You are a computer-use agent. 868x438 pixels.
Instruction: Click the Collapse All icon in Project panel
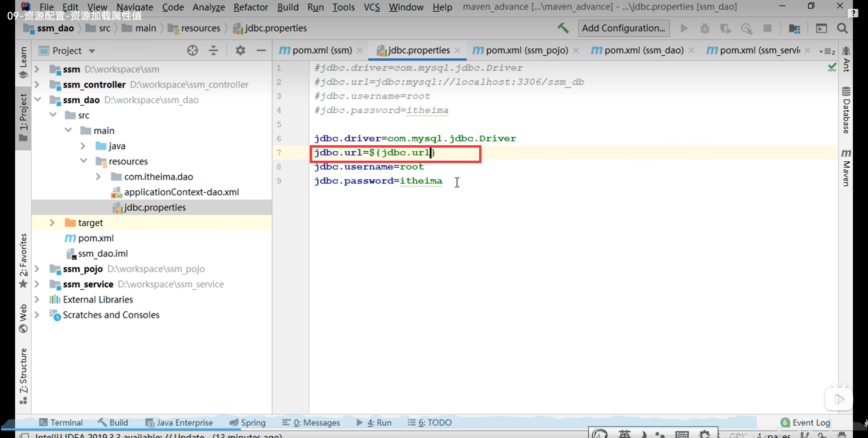coord(213,51)
